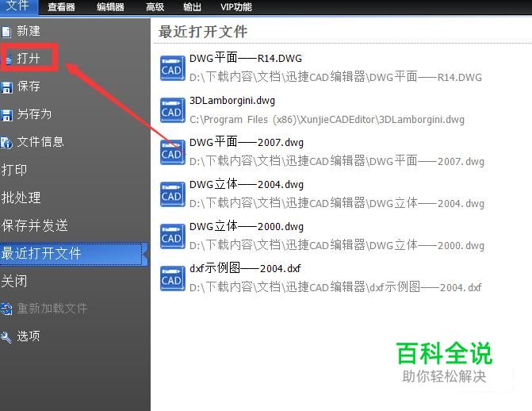
Task: Switch to the 编辑器 tab
Action: [x=110, y=7]
